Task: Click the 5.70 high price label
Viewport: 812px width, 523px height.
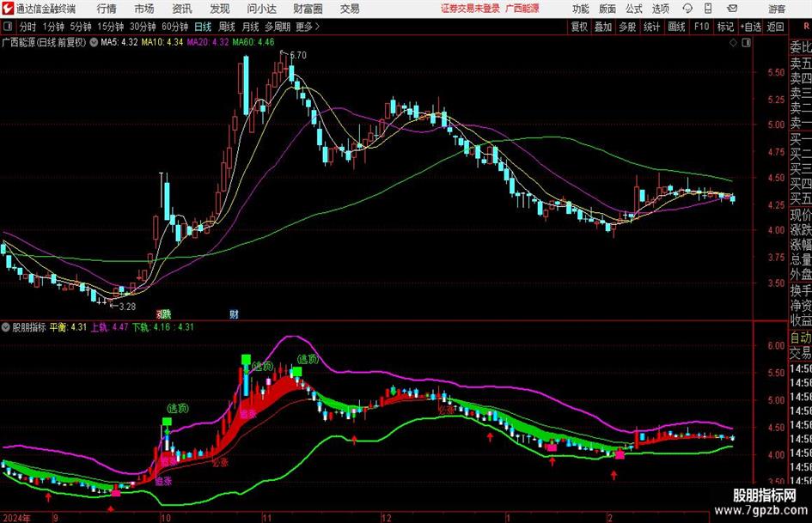Action: coord(298,55)
